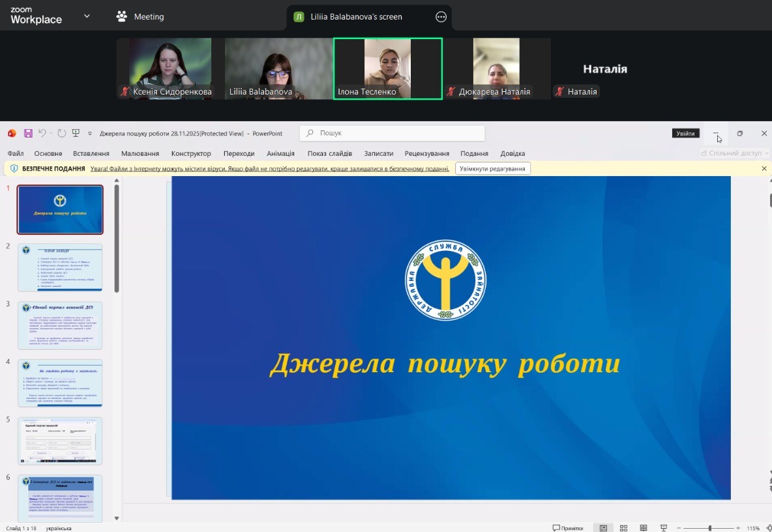Screen dimensions: 772x532
Task: Click Увімкнути редагування button
Action: 492,168
